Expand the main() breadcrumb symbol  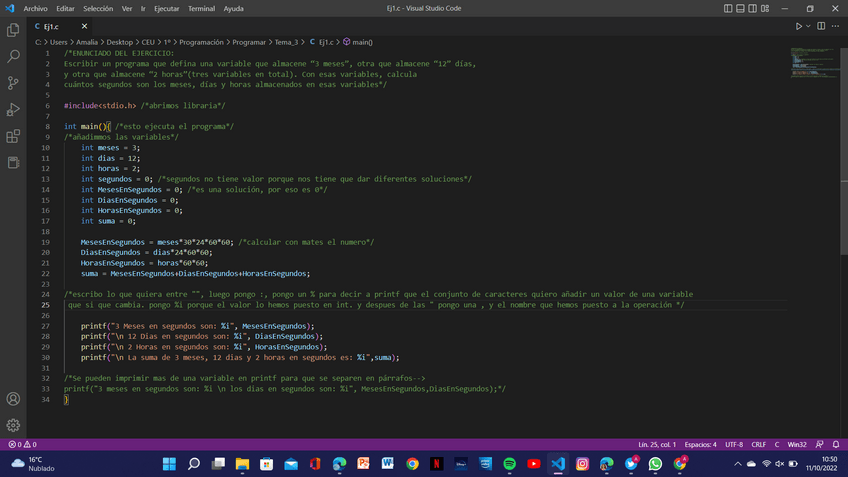pos(358,42)
